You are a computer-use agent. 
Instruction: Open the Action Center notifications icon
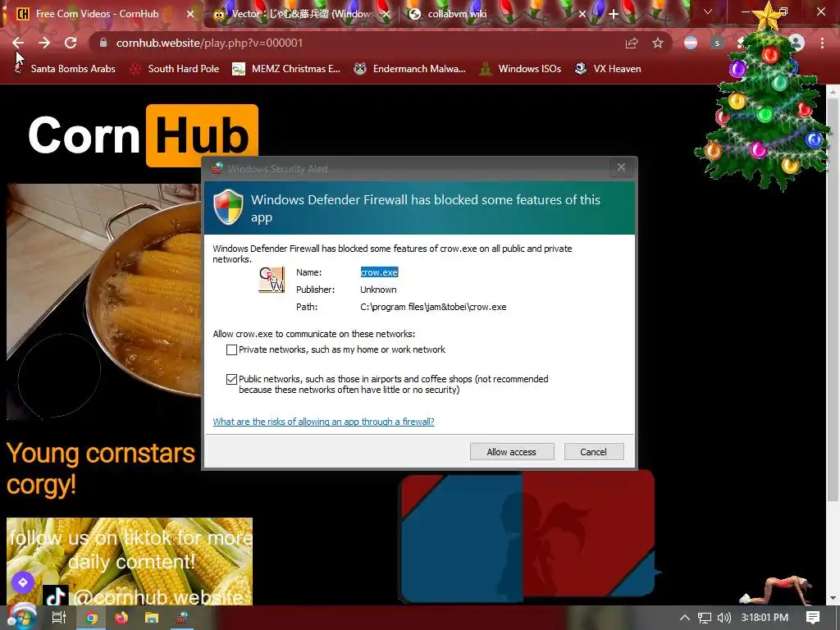[x=813, y=618]
